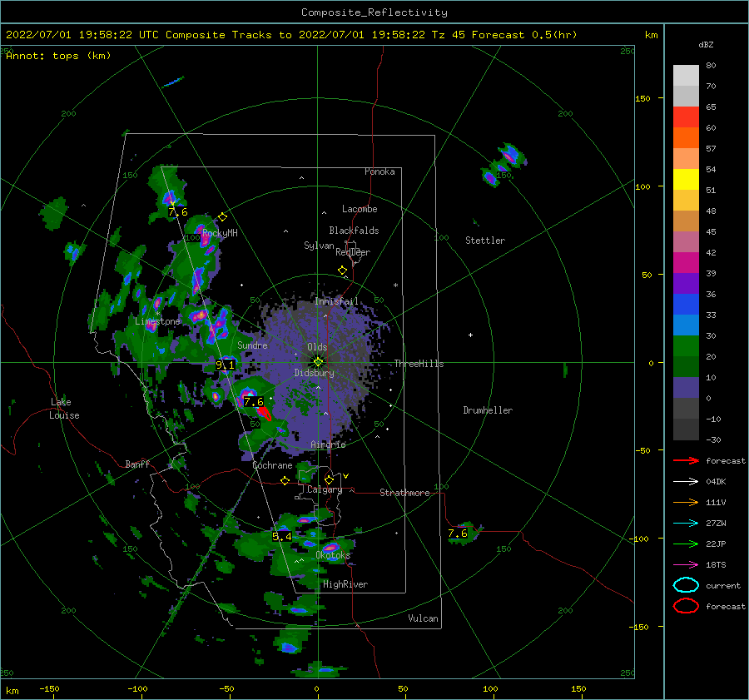Viewport: 749px width, 700px height.
Task: Click the cyan current ellipse legend icon
Action: coord(686,585)
